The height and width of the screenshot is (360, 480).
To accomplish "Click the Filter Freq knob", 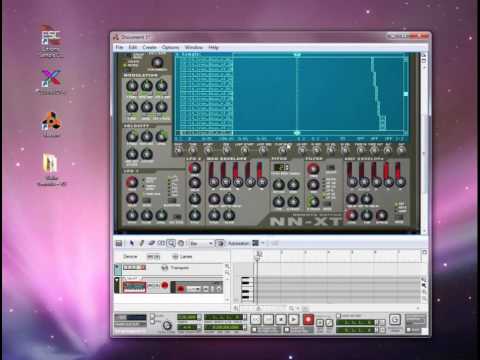I will tap(313, 169).
